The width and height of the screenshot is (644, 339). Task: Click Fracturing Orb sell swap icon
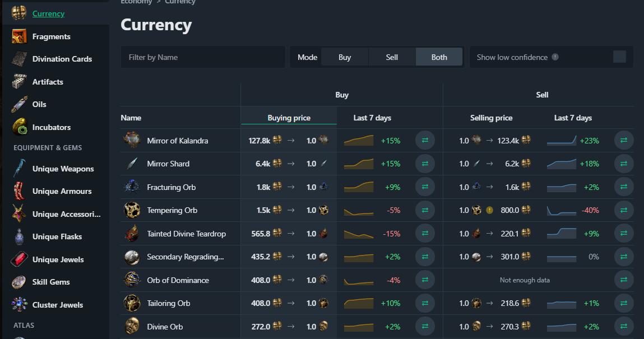[x=624, y=187]
